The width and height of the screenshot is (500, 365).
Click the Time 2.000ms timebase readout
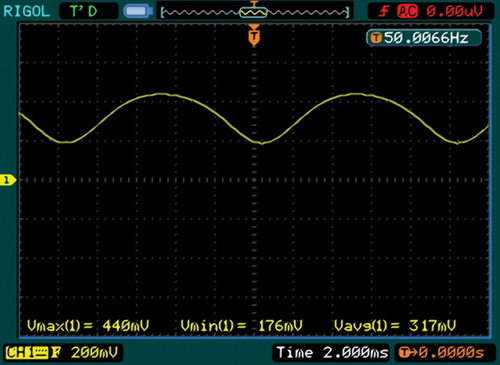(332, 353)
